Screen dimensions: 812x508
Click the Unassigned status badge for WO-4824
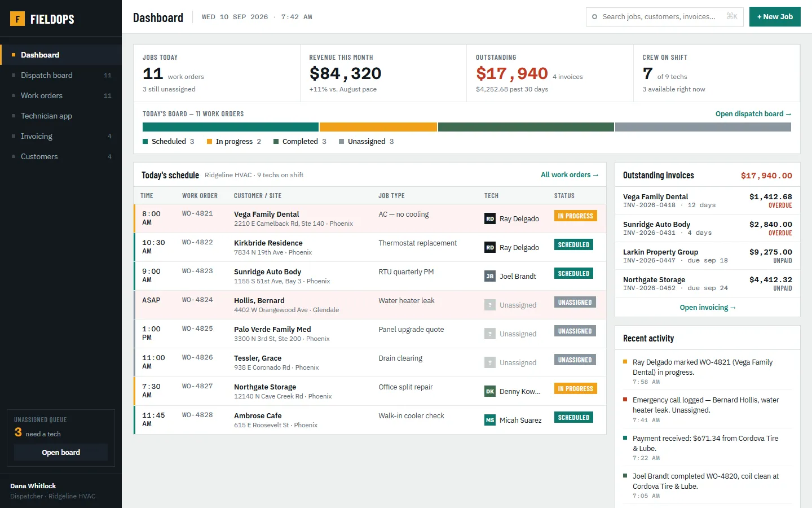coord(575,302)
